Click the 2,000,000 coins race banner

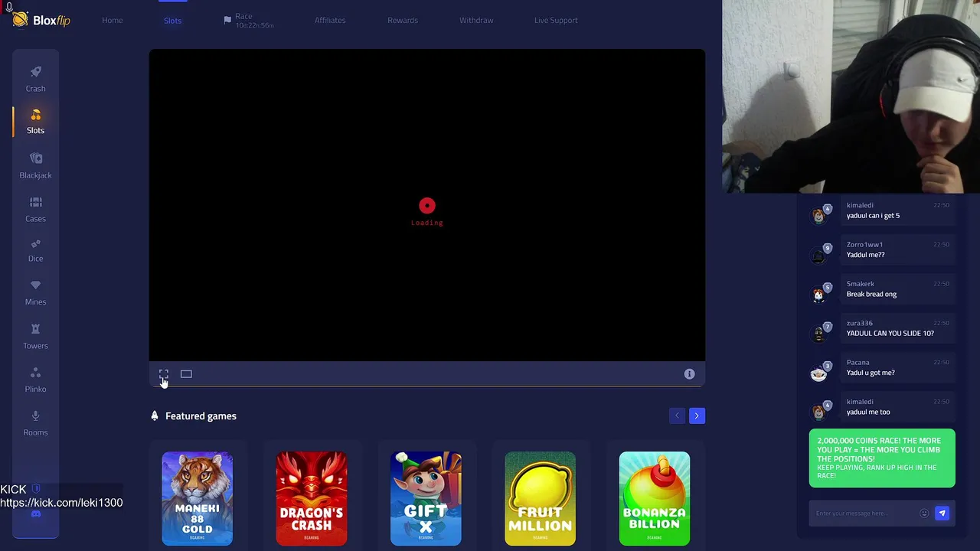pyautogui.click(x=882, y=458)
